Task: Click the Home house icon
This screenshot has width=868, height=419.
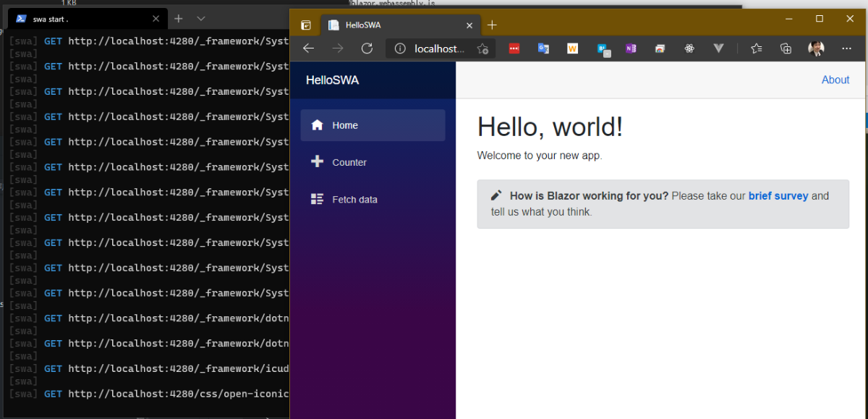Action: 317,124
